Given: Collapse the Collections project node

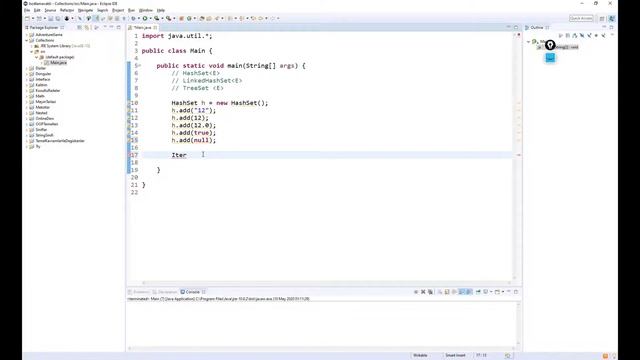Looking at the screenshot, I should 27,40.
